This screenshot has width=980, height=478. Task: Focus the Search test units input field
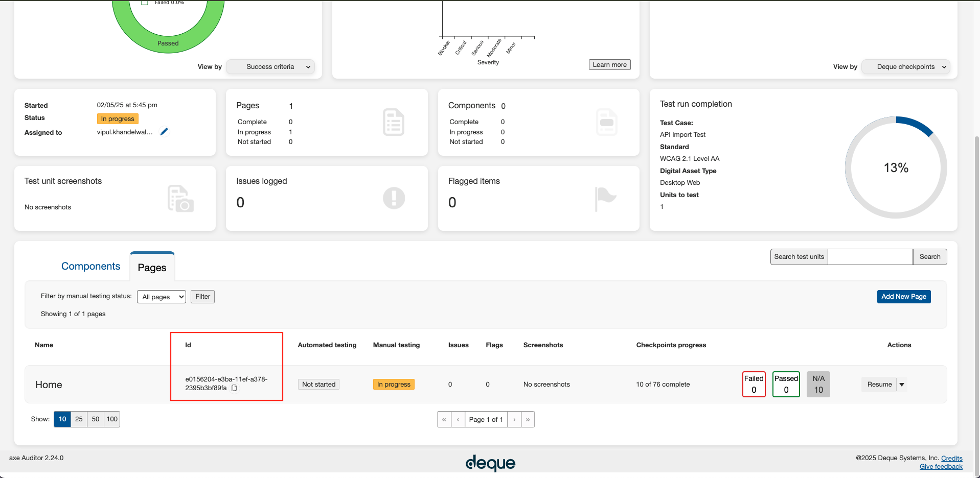pos(870,257)
